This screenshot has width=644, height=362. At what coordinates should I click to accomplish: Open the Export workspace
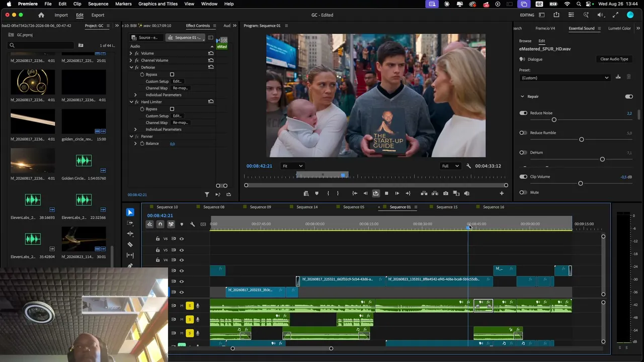point(98,15)
